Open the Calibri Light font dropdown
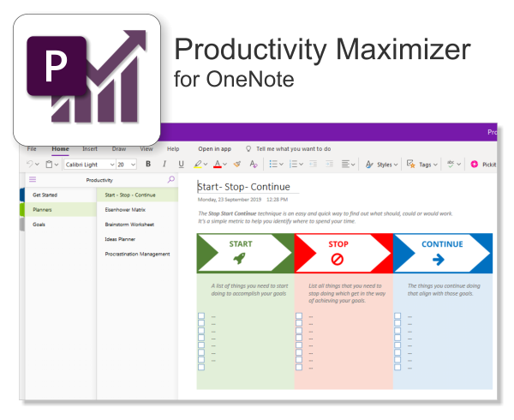The width and height of the screenshot is (514, 420). coord(112,165)
